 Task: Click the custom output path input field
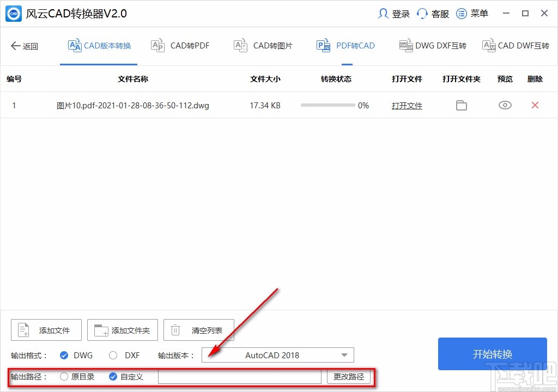coord(240,376)
